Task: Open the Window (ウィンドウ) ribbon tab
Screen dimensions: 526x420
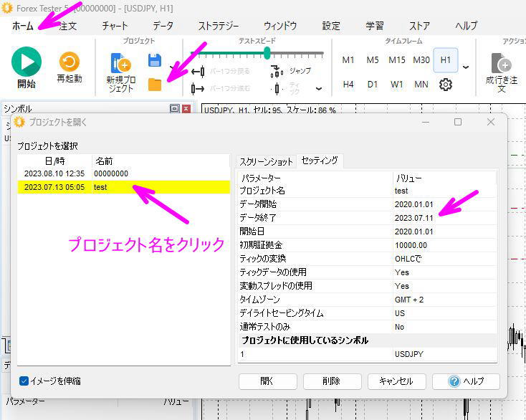Action: tap(280, 26)
